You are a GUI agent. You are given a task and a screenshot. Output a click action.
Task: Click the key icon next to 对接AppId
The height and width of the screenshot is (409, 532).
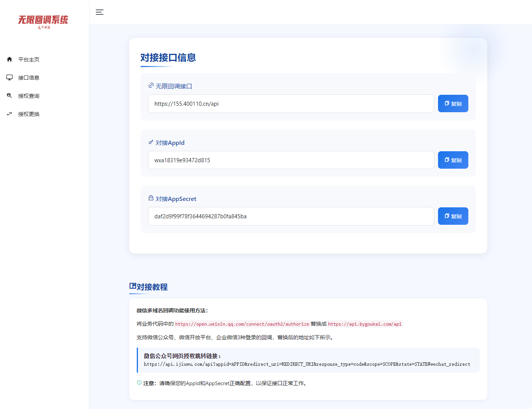pyautogui.click(x=151, y=142)
